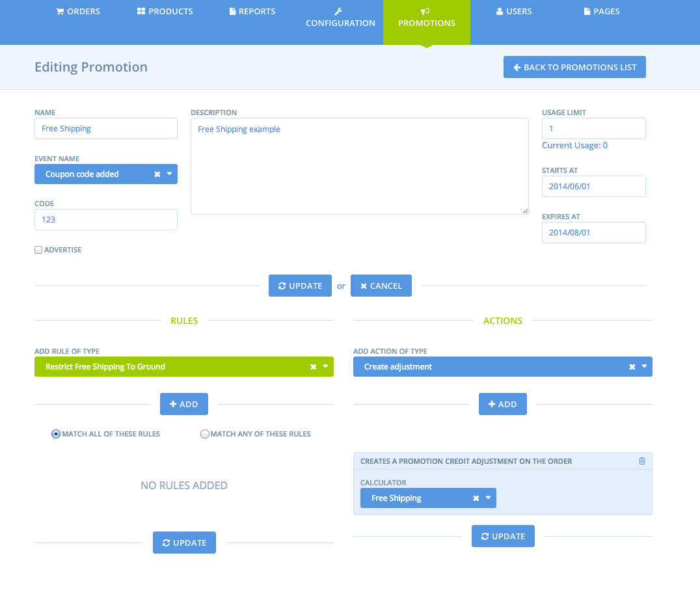Open the Products tab

point(165,12)
